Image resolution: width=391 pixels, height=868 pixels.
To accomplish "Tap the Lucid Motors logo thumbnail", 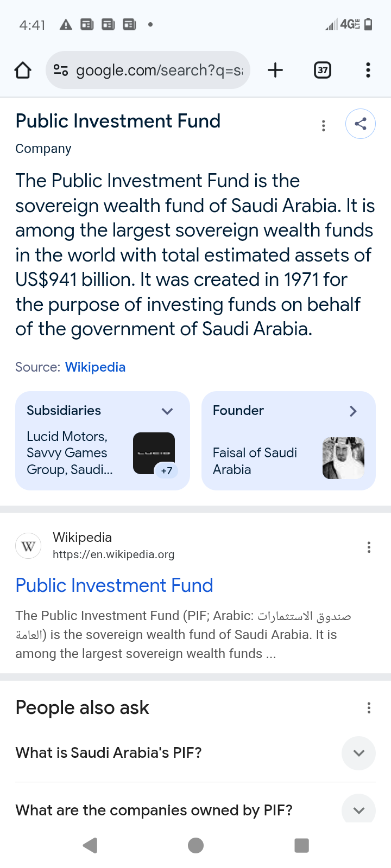I will point(154,453).
